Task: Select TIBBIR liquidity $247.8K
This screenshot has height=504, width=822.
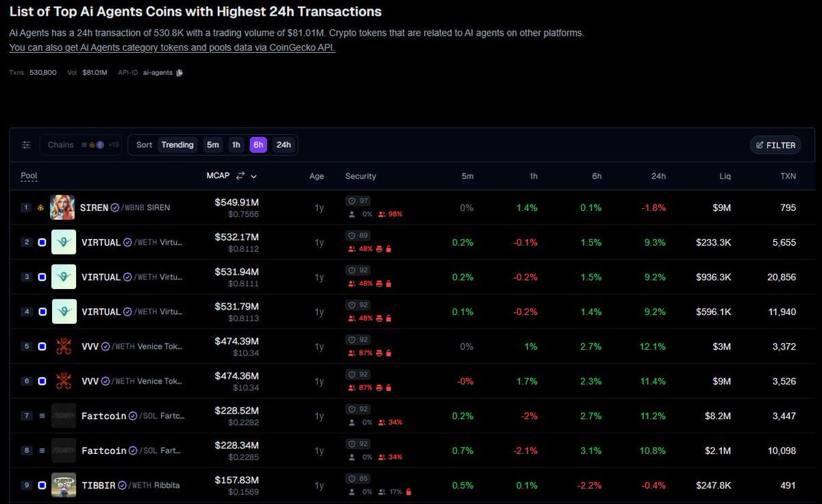Action: point(713,486)
